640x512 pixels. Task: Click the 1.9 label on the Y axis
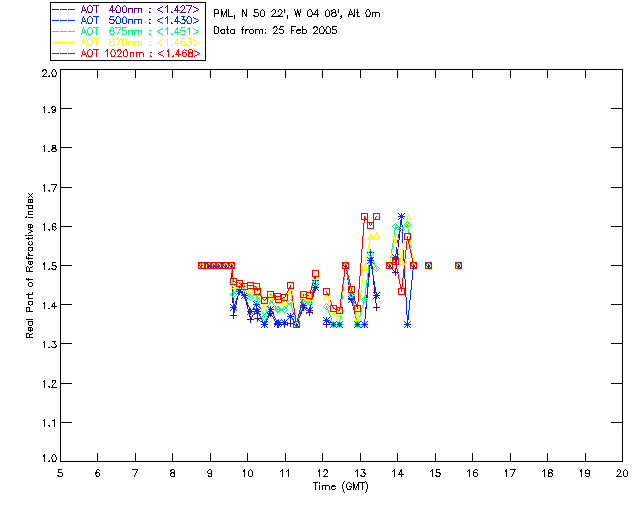tap(49, 109)
